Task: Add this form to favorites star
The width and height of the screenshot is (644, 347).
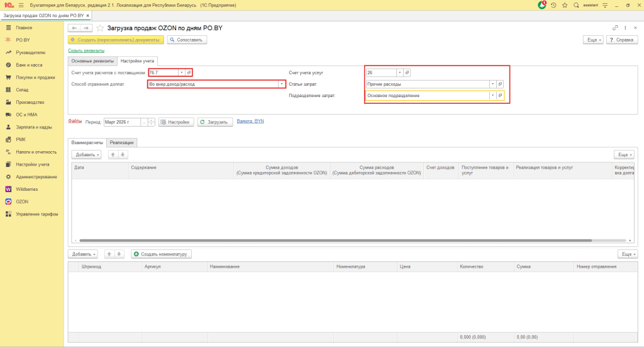Action: point(100,28)
